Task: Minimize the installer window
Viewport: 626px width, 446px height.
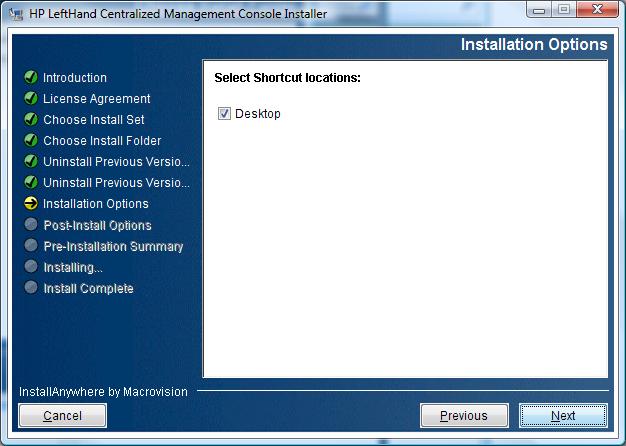Action: pyautogui.click(x=539, y=10)
